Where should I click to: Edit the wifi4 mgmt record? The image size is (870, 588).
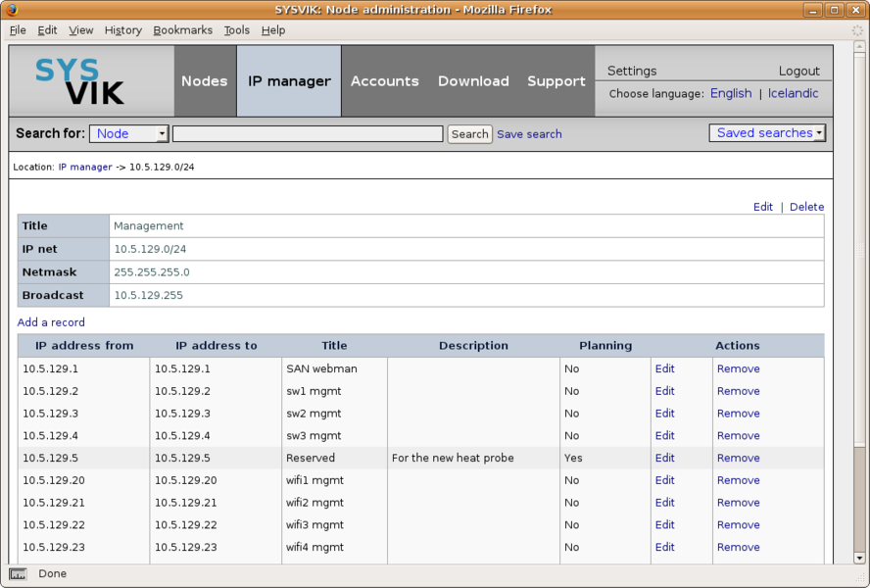pyautogui.click(x=664, y=547)
